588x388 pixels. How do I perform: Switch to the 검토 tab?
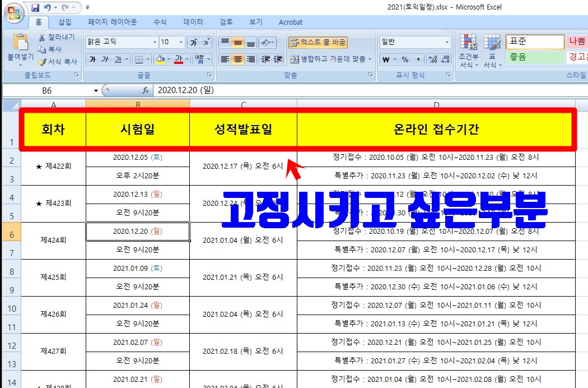(226, 22)
